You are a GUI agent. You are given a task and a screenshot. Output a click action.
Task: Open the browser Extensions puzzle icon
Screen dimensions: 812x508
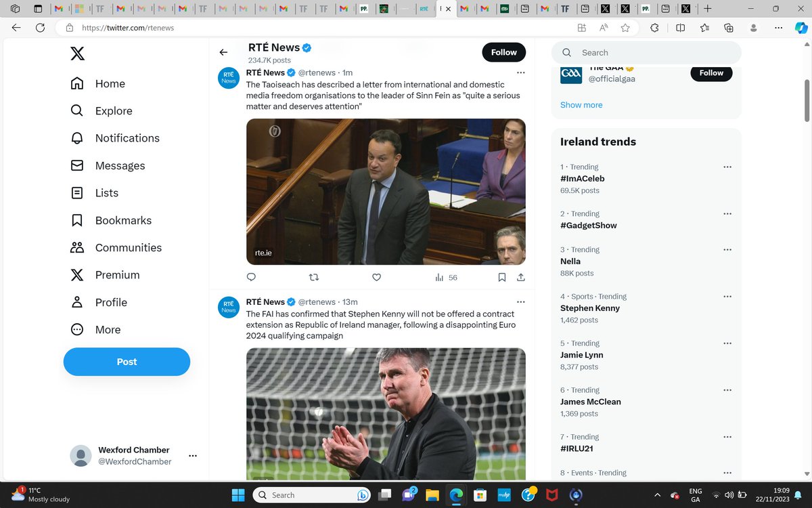click(x=654, y=28)
